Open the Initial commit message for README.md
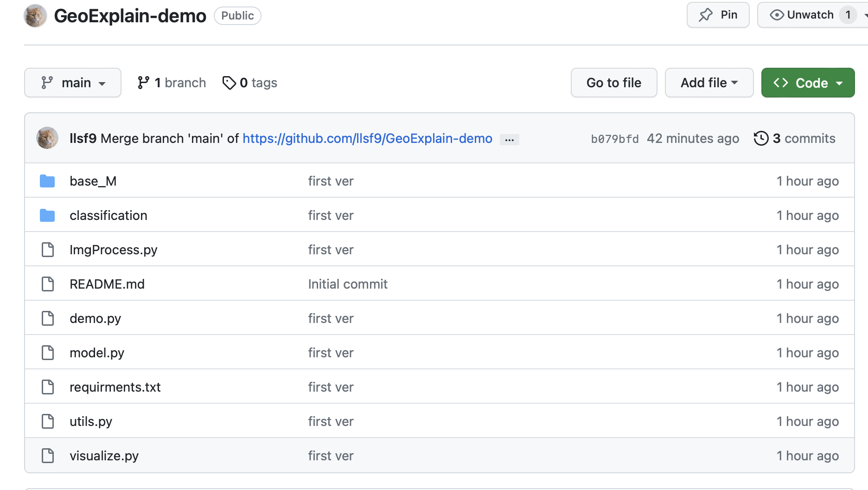The height and width of the screenshot is (490, 868). tap(348, 284)
